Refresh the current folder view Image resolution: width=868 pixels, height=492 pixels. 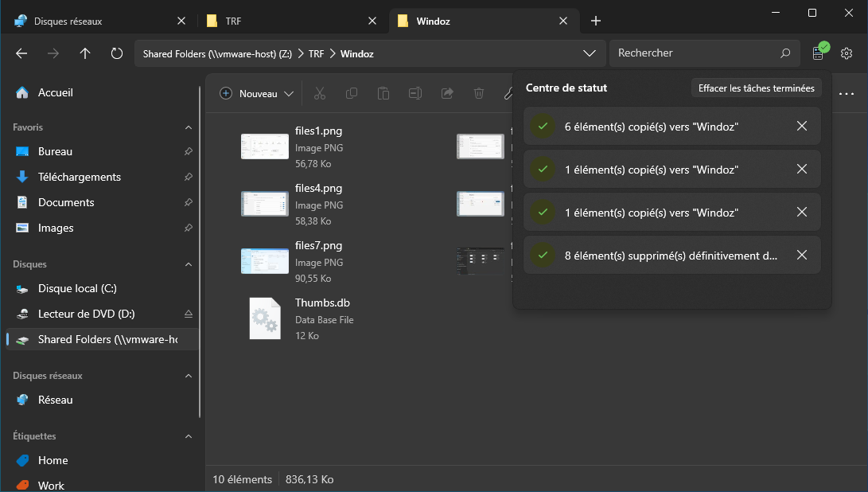(117, 53)
